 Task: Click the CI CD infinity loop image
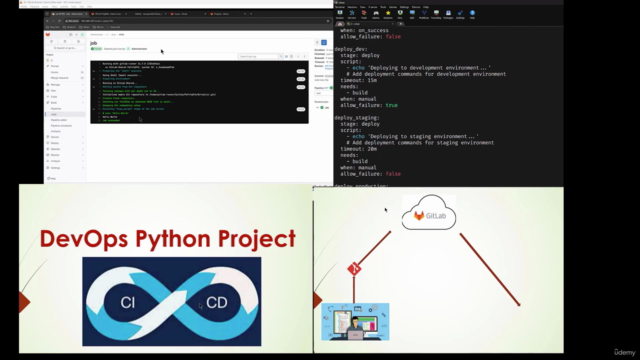pyautogui.click(x=172, y=302)
